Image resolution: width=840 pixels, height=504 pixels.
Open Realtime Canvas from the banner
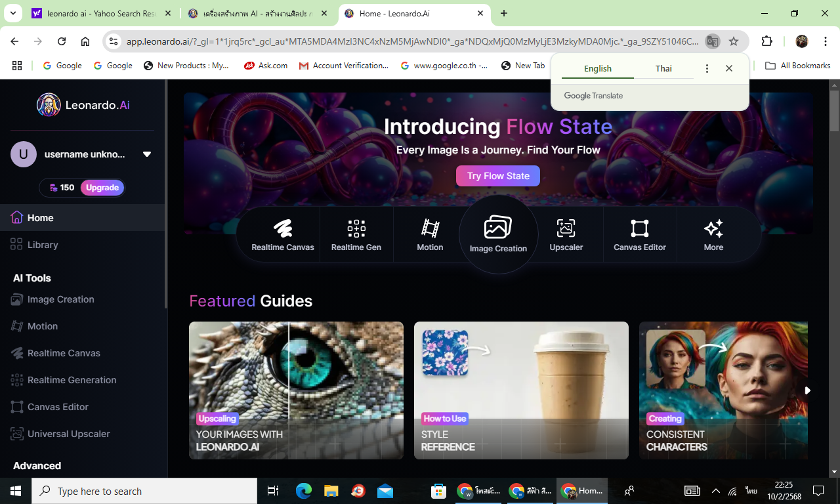(x=283, y=235)
